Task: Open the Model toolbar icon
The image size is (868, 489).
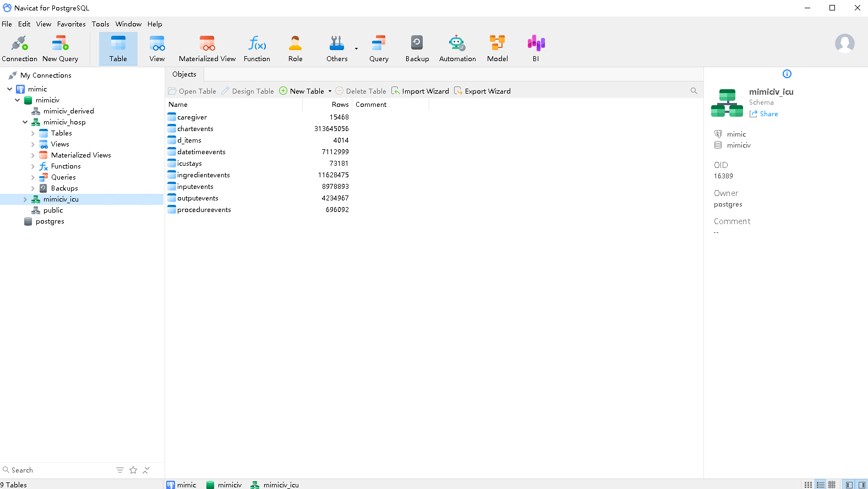Action: 497,48
